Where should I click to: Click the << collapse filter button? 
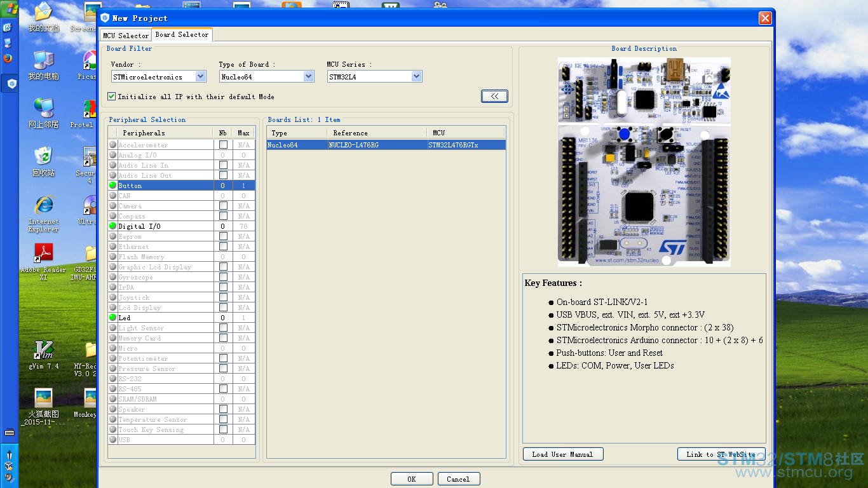(x=494, y=96)
